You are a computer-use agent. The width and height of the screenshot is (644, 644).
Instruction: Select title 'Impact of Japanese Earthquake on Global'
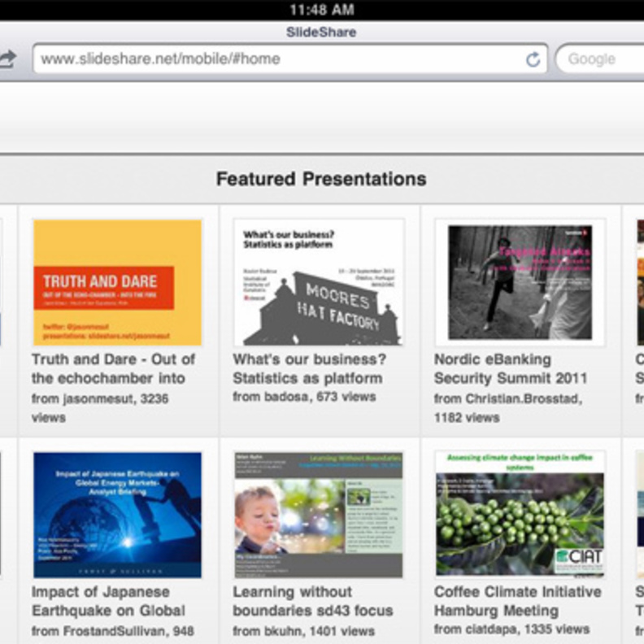pyautogui.click(x=108, y=601)
